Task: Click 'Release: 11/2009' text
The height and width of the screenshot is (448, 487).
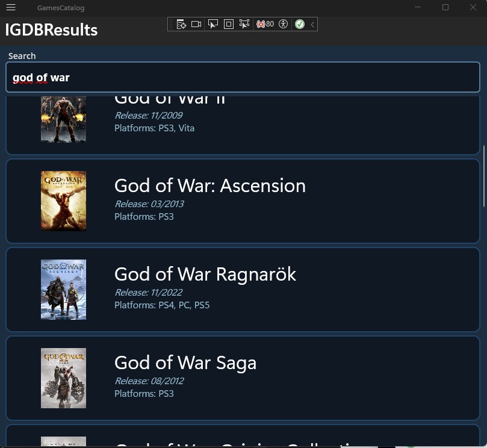Action: [x=149, y=115]
